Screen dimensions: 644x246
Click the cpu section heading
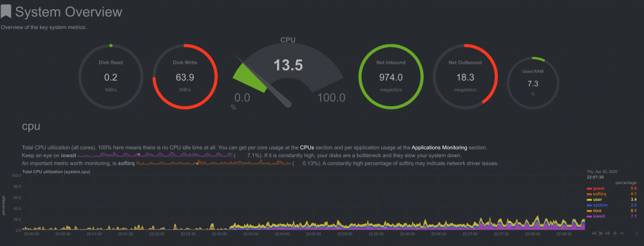(x=31, y=126)
